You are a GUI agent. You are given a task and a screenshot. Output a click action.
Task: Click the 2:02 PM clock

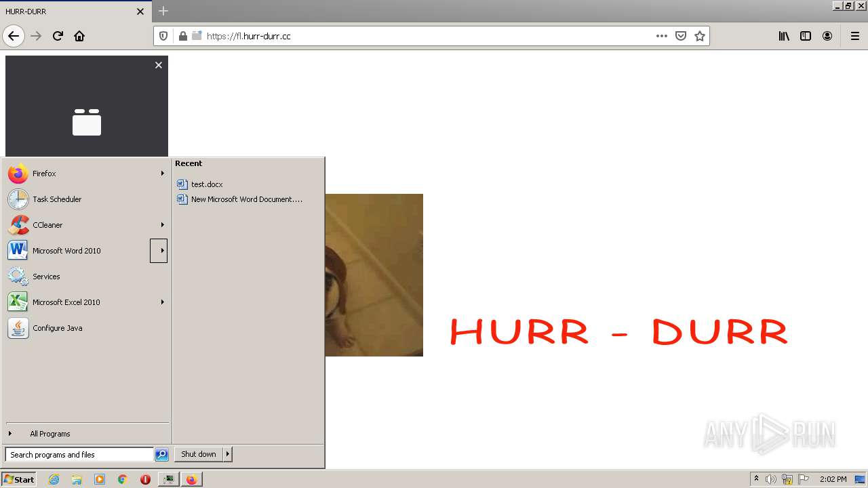[833, 479]
